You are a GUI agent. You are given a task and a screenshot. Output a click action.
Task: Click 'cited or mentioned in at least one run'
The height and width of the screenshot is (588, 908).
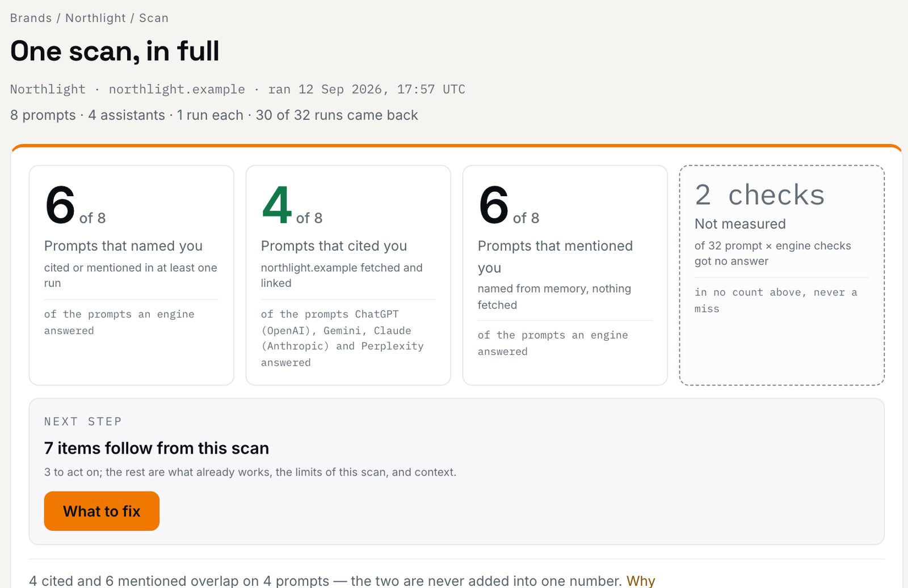tap(131, 275)
